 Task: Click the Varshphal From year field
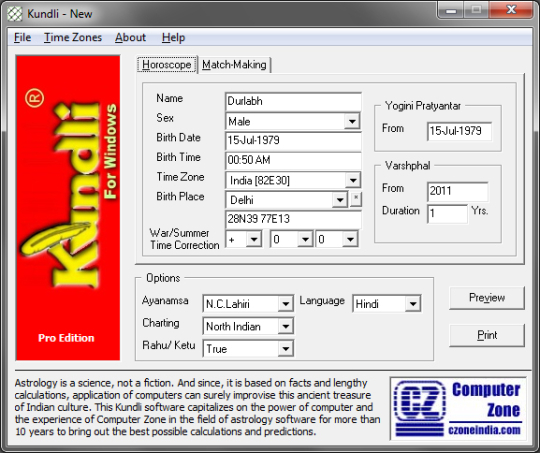(x=457, y=191)
